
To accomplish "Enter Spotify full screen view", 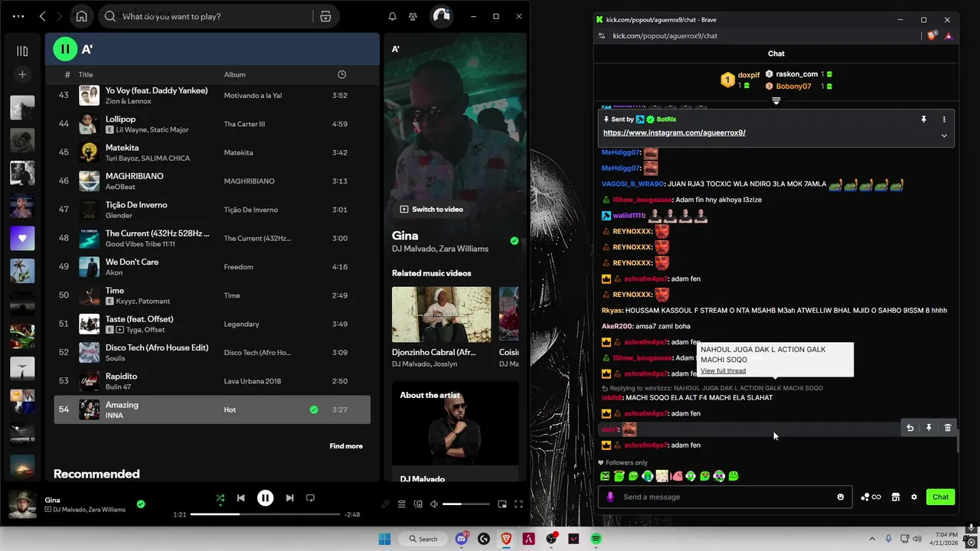I will 518,504.
